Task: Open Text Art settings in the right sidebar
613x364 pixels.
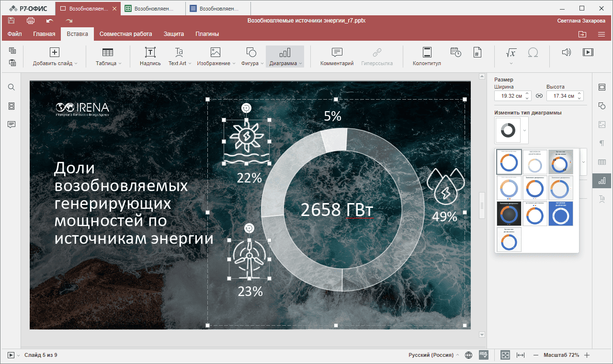Action: click(602, 199)
